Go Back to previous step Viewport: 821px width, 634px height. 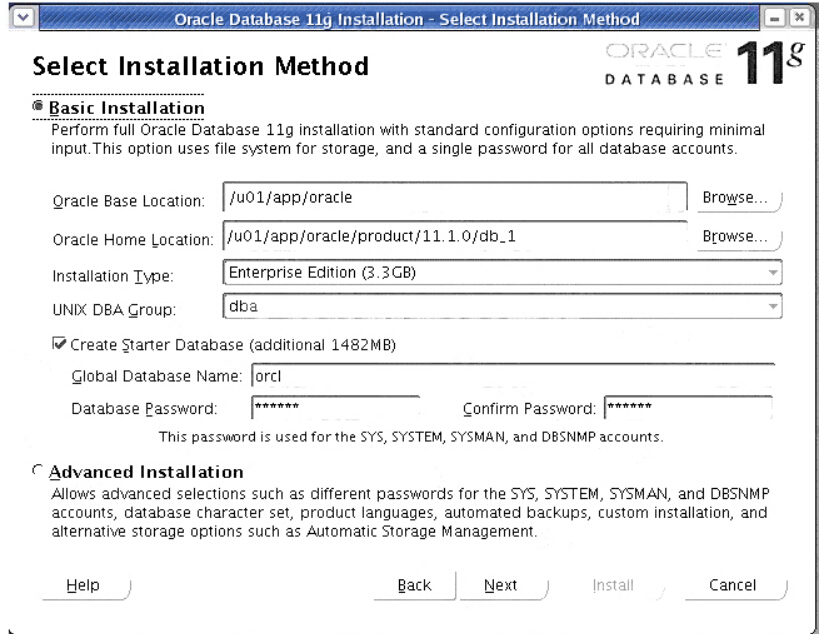click(414, 585)
